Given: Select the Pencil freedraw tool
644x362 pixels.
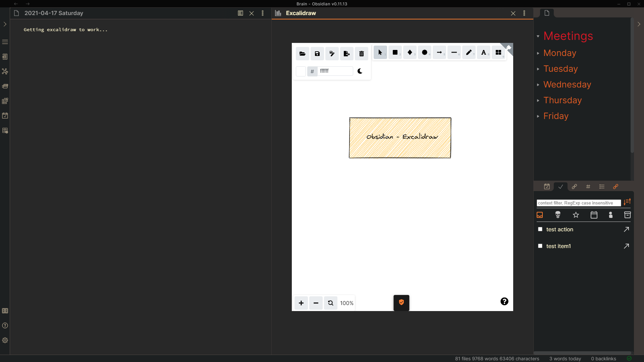Looking at the screenshot, I should point(469,53).
